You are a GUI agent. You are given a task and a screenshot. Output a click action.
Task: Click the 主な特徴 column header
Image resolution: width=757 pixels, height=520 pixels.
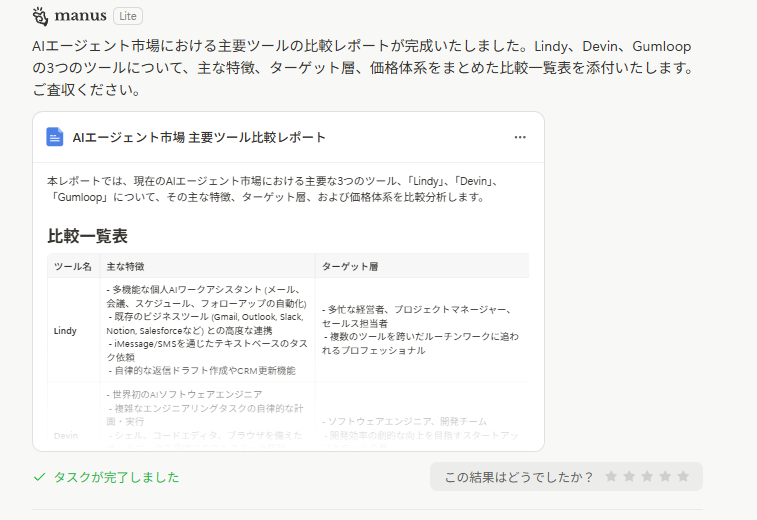(x=208, y=266)
